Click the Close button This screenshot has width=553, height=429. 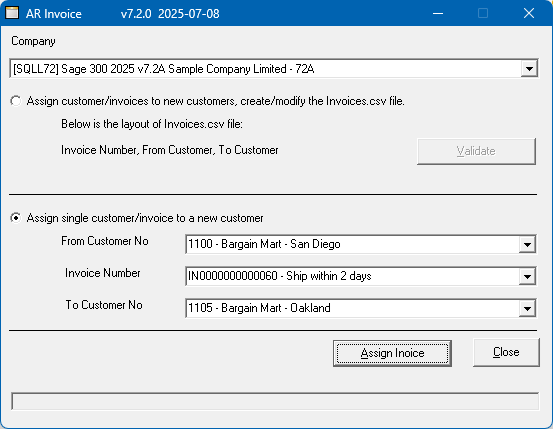(506, 352)
